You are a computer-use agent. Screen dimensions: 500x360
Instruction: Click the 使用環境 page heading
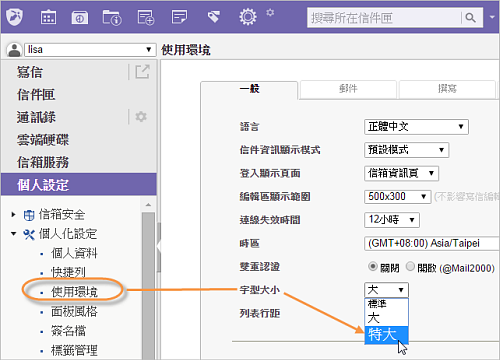[186, 50]
